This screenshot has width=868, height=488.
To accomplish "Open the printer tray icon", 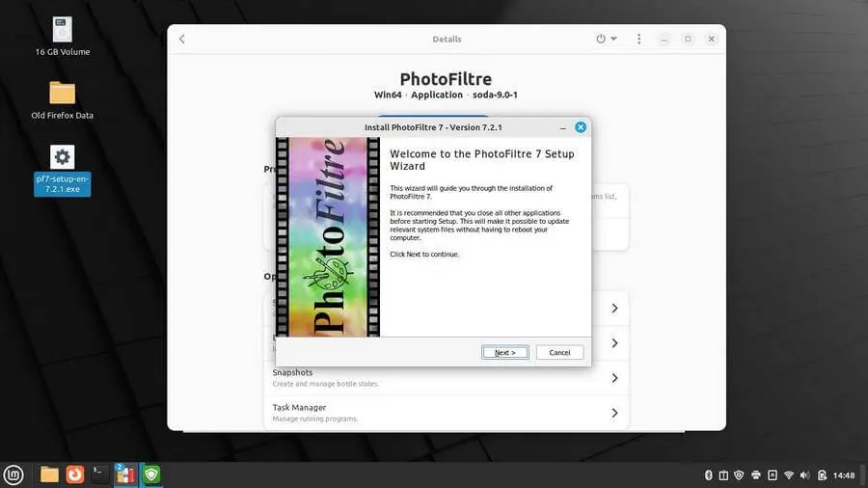I will [x=755, y=475].
